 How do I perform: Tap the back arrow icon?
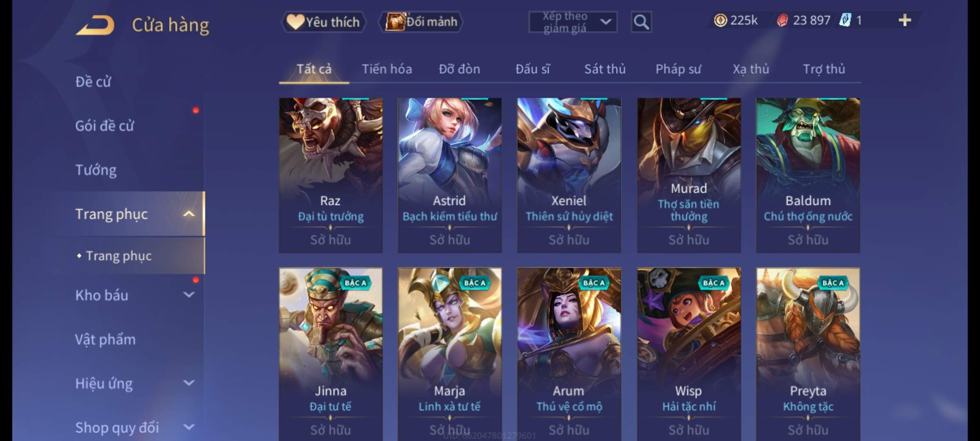tap(95, 25)
